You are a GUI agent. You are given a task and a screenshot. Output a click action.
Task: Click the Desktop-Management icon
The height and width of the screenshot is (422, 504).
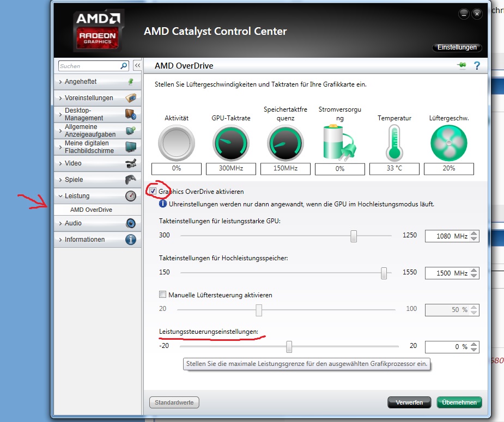131,114
